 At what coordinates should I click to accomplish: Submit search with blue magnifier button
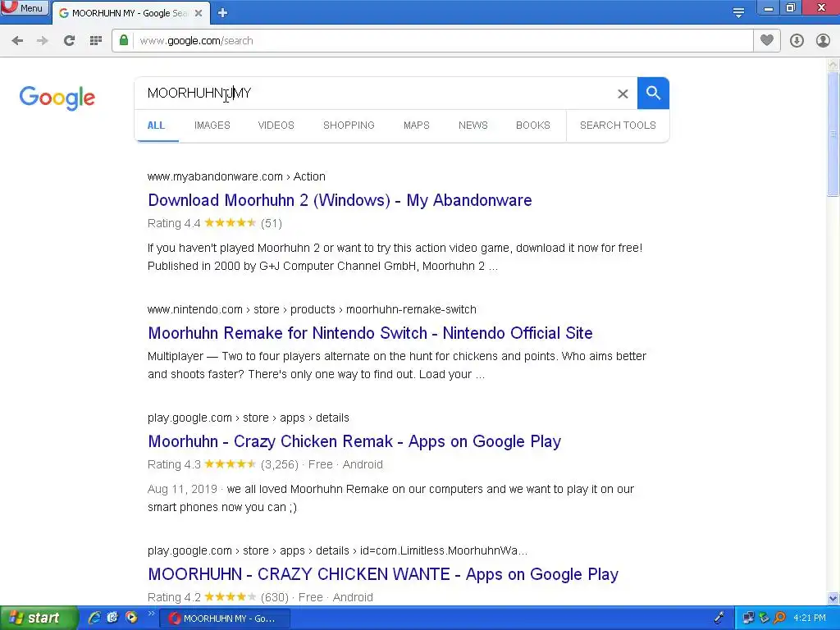(x=653, y=94)
